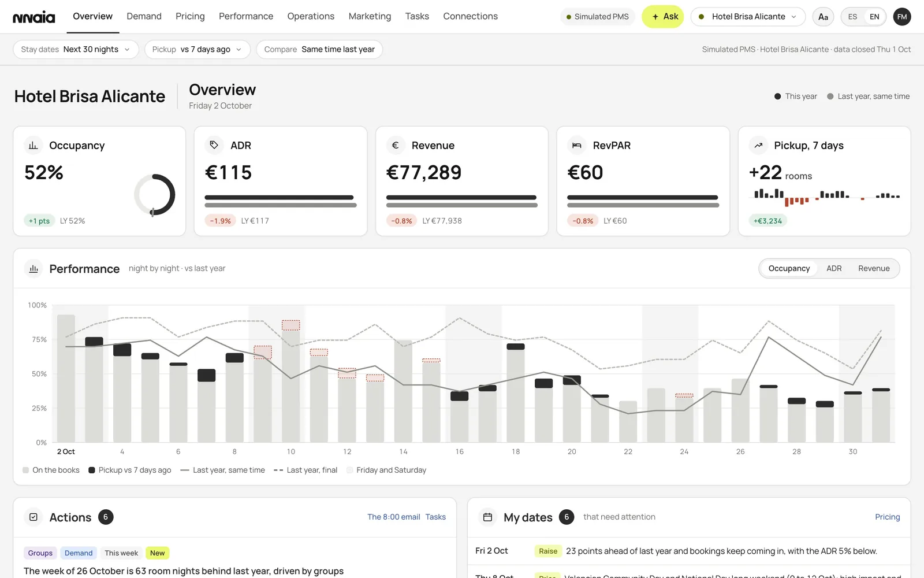
Task: Click the pickup sparkline mini chart
Action: 827,197
